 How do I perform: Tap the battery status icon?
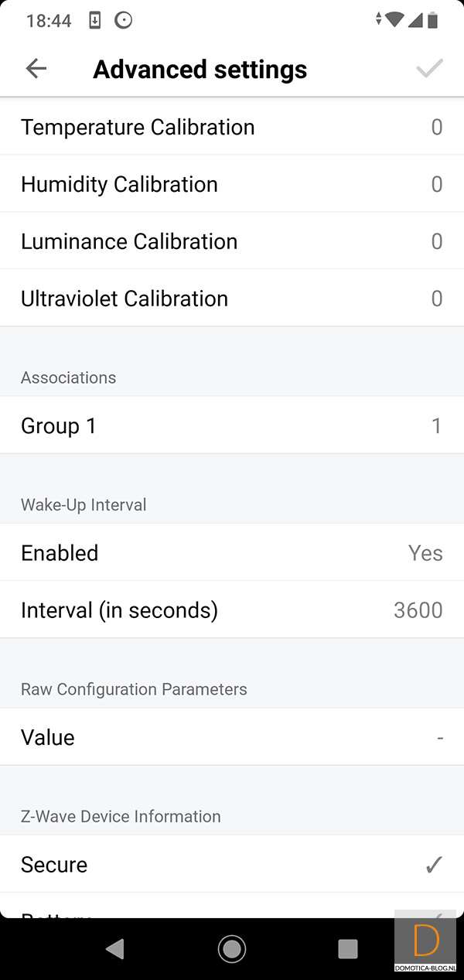433,20
